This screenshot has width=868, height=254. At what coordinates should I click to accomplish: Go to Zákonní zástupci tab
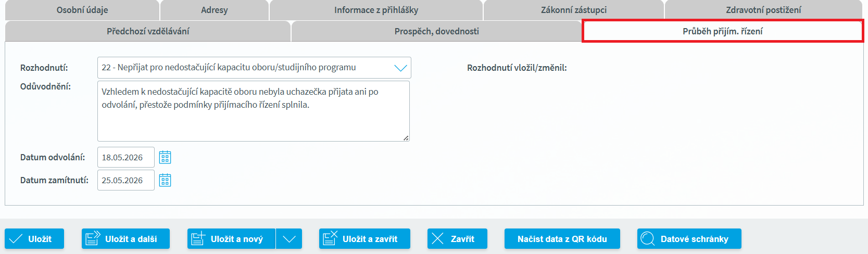tap(573, 10)
